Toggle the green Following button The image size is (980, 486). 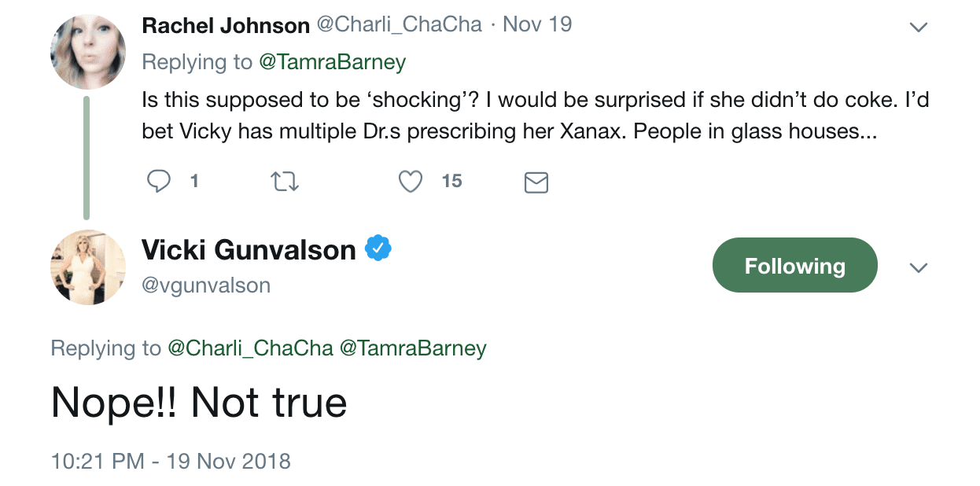coord(794,266)
